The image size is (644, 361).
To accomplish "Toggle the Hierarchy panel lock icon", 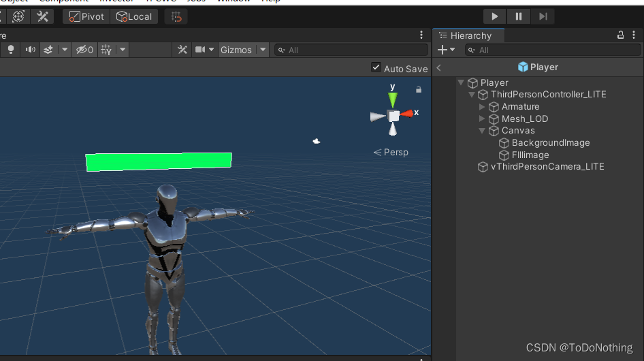I will 621,35.
